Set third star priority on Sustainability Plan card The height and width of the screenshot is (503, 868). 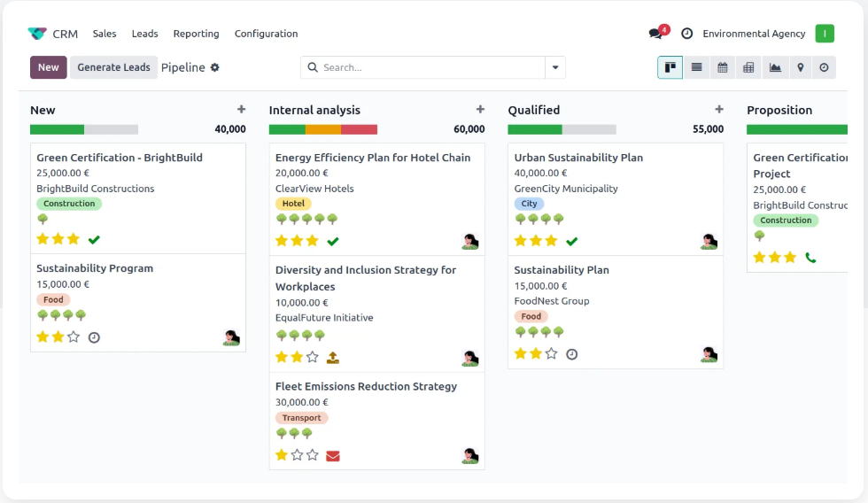551,353
